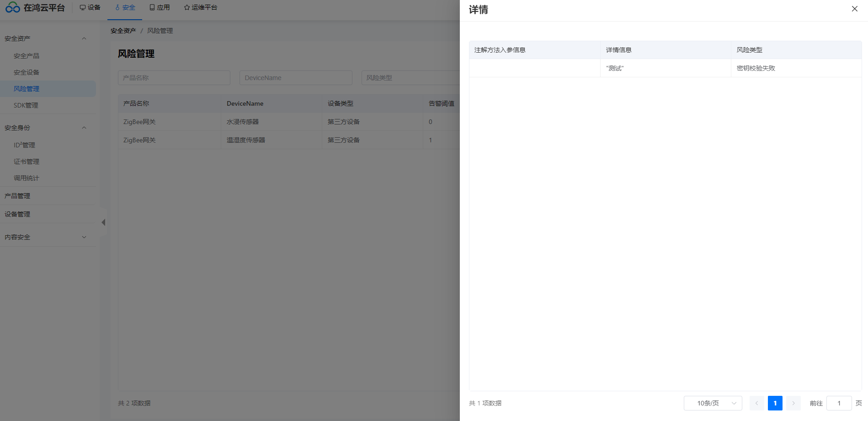Click the 风险管理 breadcrumb item
Image resolution: width=868 pixels, height=421 pixels.
pos(160,31)
